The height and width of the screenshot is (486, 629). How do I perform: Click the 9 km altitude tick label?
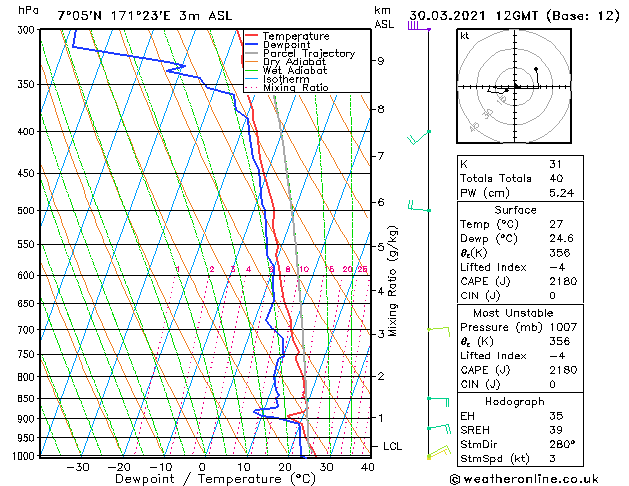[x=381, y=61]
